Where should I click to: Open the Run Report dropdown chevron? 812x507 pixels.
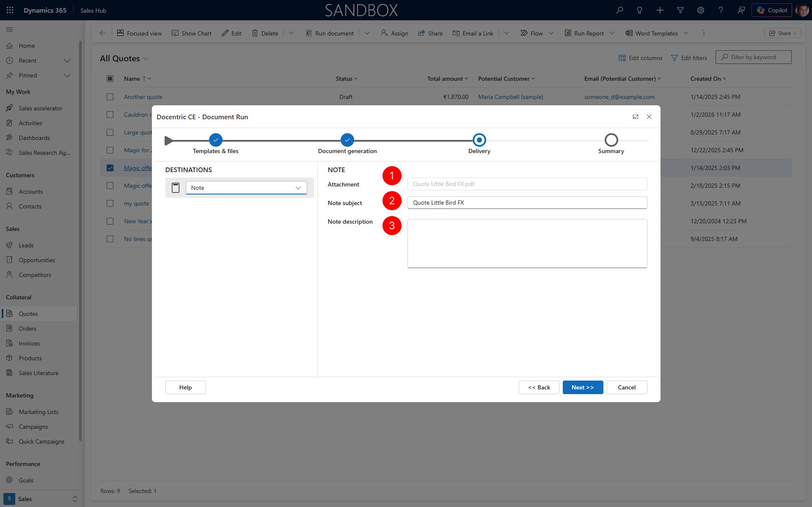pos(612,33)
